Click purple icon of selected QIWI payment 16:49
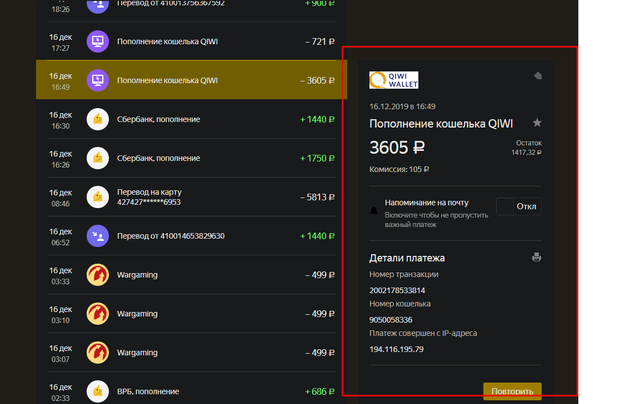This screenshot has width=640, height=404. point(98,80)
